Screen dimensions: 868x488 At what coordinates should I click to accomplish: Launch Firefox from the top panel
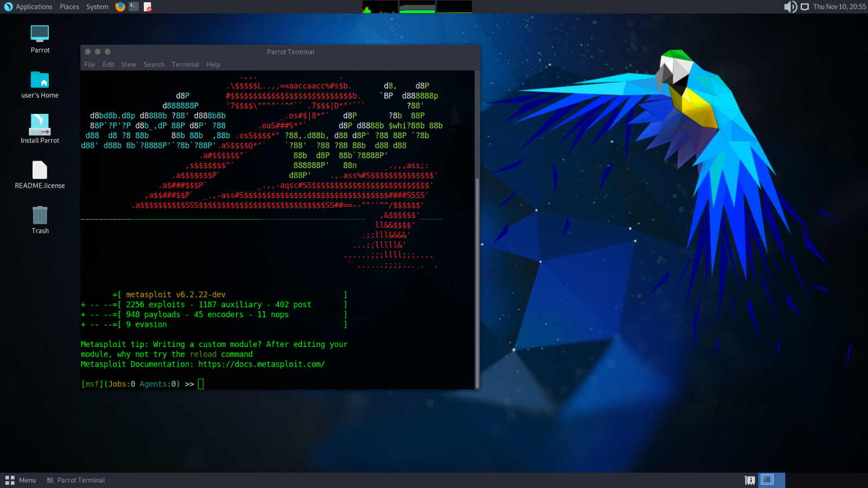(120, 7)
